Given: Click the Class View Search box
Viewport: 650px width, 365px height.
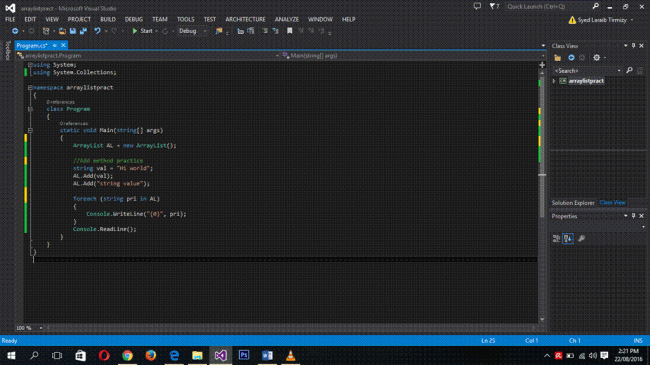Looking at the screenshot, I should pos(587,71).
